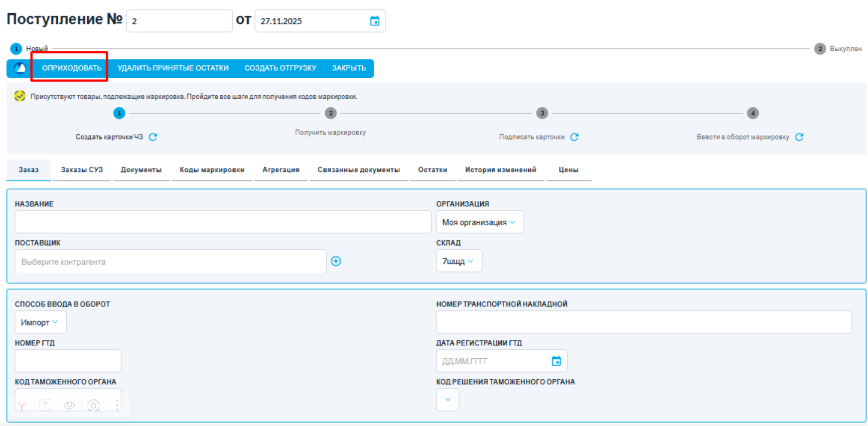Open the Склад warehouse dropdown
The height and width of the screenshot is (426, 868).
[x=458, y=261]
